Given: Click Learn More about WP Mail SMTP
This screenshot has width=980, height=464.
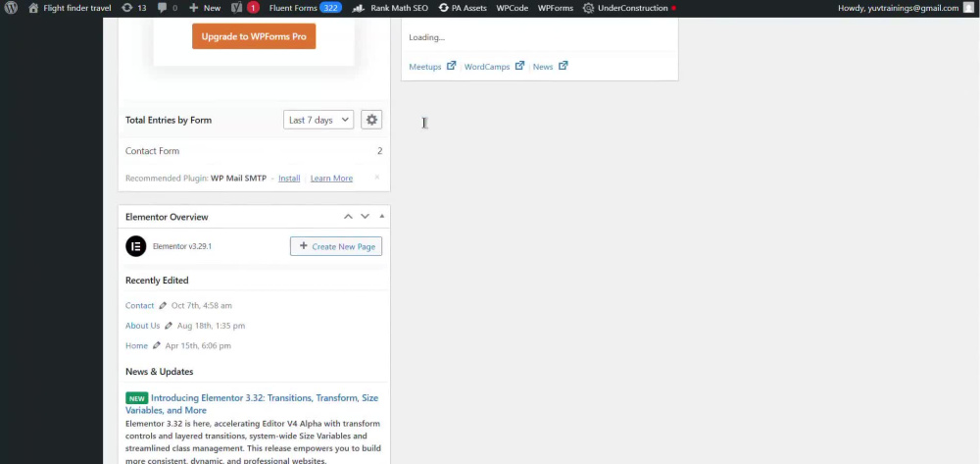Looking at the screenshot, I should (331, 179).
